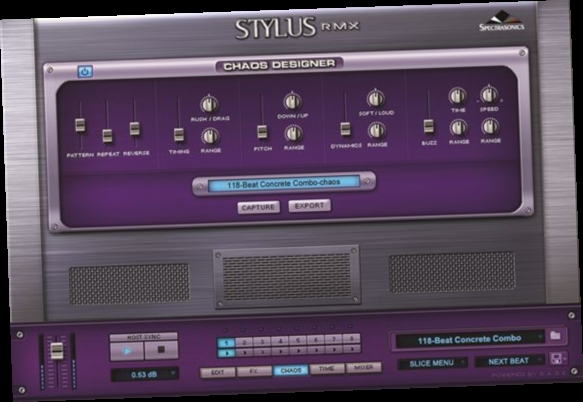Screen dimensions: 583x402
Task: Click the Pattern slider handle
Action: click(80, 125)
